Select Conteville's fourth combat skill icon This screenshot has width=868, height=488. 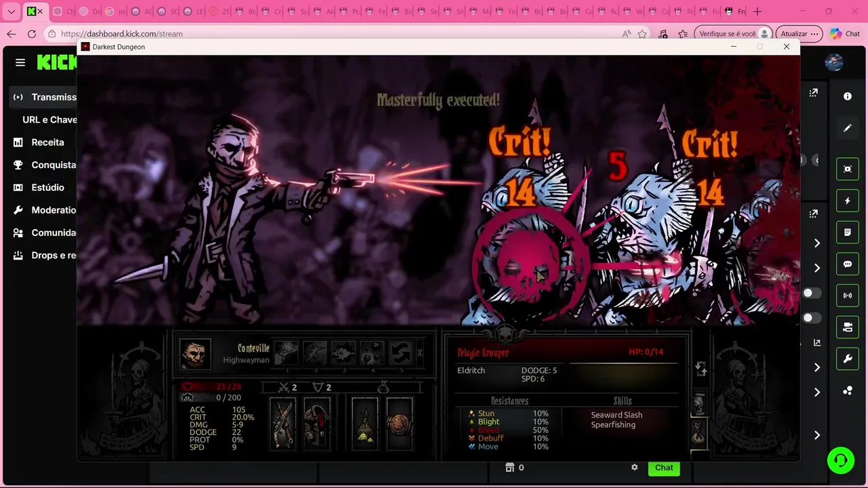pyautogui.click(x=372, y=352)
